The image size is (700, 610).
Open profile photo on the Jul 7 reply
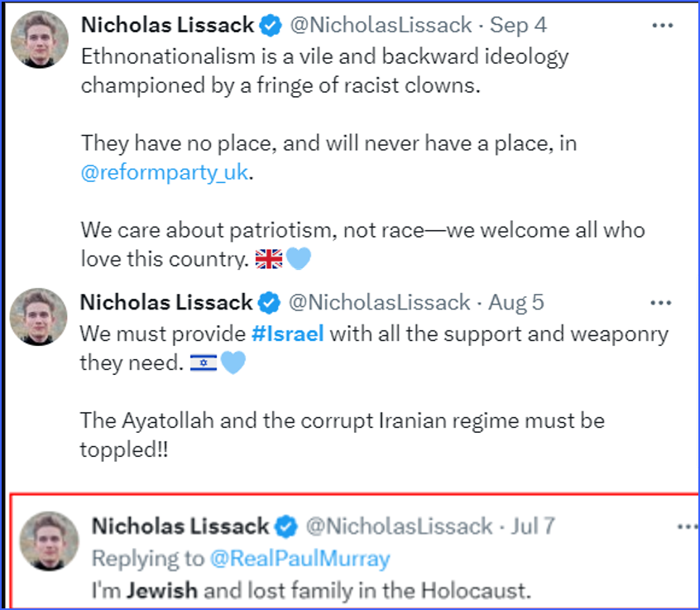(x=49, y=540)
